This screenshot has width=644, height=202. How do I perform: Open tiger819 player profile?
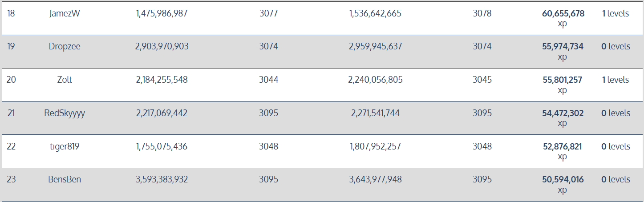(65, 146)
